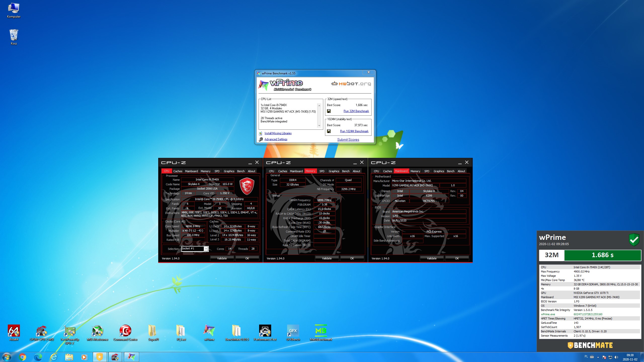Click the Submit Scores link
This screenshot has height=362, width=644.
pos(348,140)
